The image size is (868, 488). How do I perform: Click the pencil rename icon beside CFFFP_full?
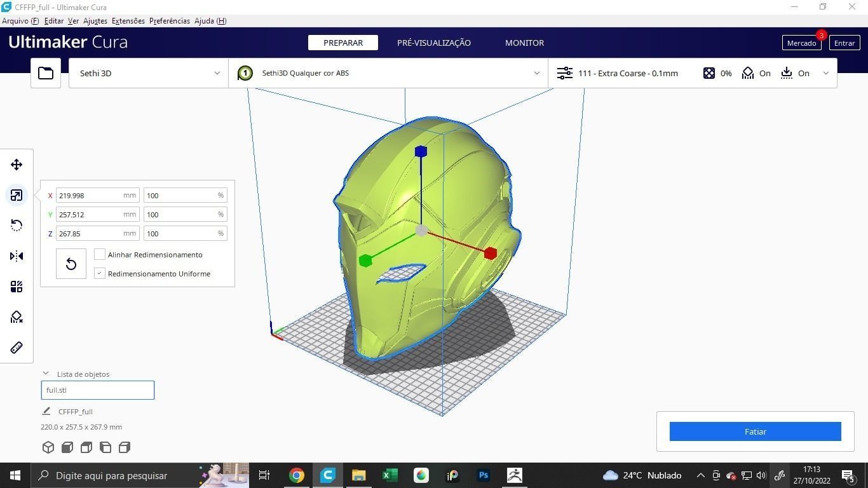(46, 411)
